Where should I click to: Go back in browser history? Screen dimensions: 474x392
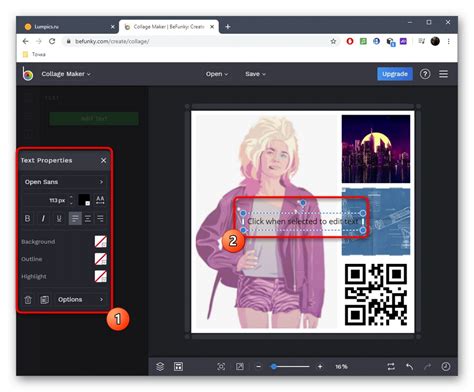[25, 41]
